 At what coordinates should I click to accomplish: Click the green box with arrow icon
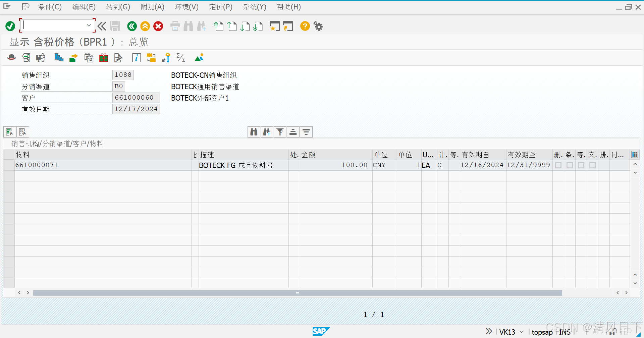(73, 58)
